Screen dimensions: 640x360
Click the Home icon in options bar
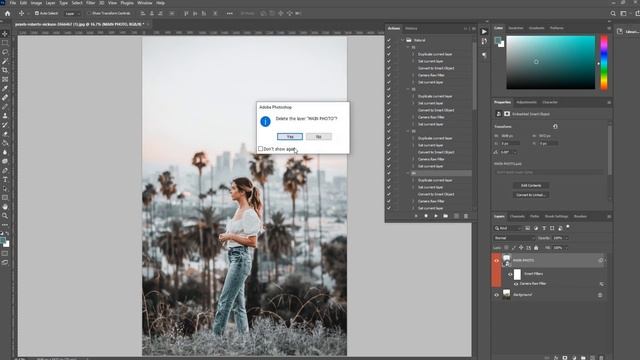pyautogui.click(x=7, y=13)
